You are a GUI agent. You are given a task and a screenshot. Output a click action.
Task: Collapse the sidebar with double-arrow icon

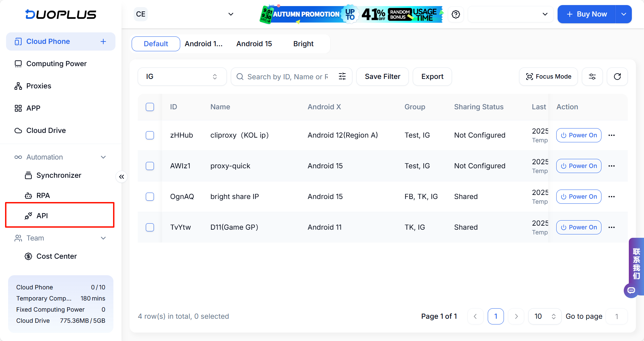click(x=122, y=177)
